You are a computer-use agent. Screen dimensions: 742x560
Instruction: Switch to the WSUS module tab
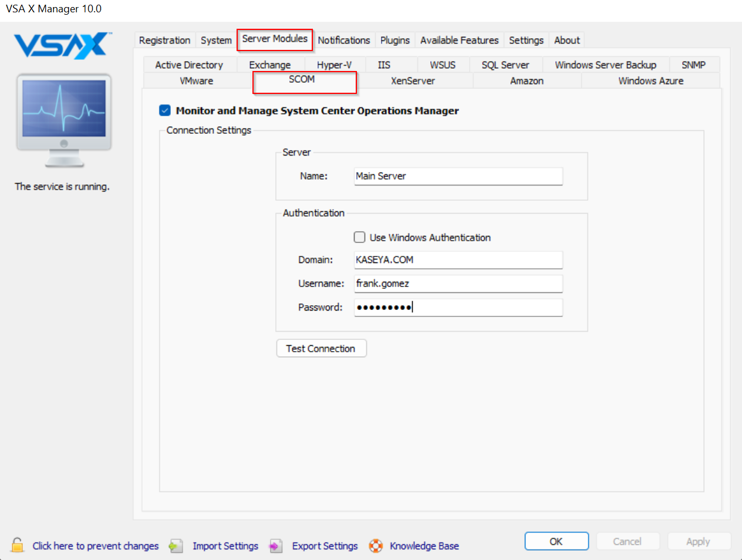(x=443, y=65)
